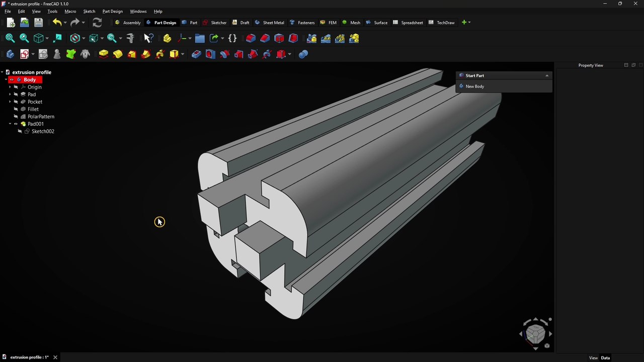Screen dimensions: 644x362
Task: Switch to the View property tab
Action: (593, 358)
